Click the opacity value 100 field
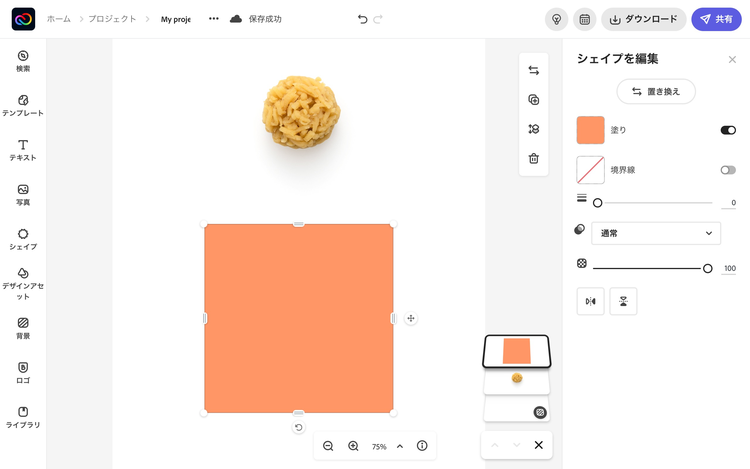750x469 pixels. click(729, 269)
